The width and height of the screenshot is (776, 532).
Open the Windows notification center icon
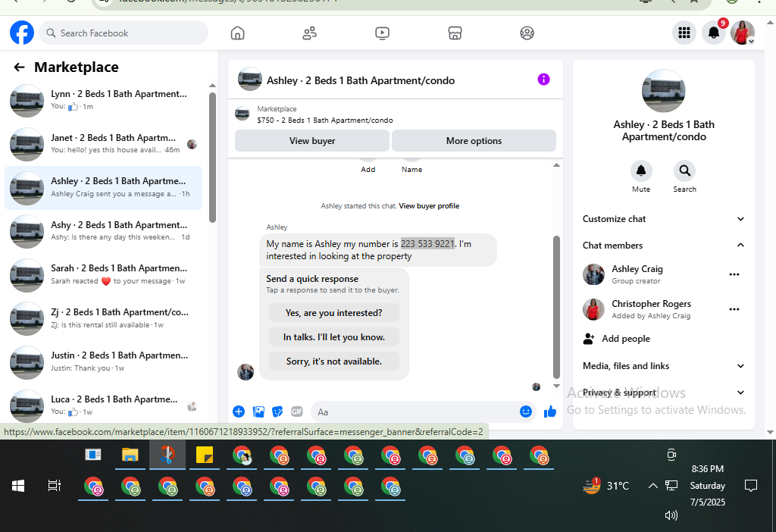pyautogui.click(x=751, y=486)
